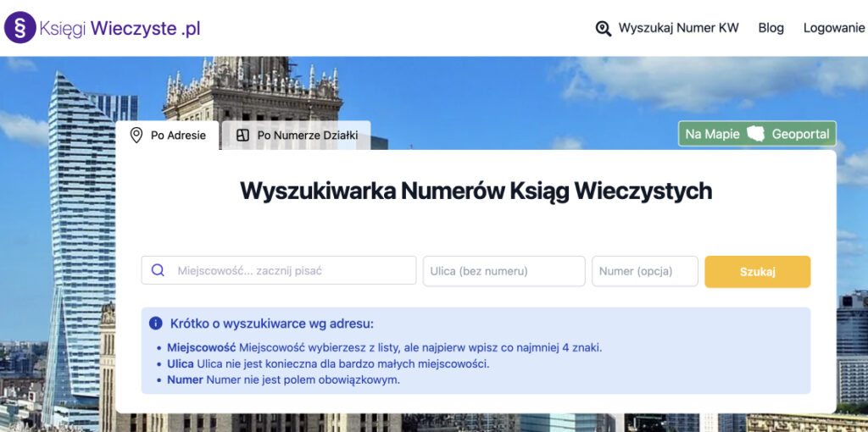Click the Logowanie link
Viewport: 868px width, 432px height.
tap(833, 28)
